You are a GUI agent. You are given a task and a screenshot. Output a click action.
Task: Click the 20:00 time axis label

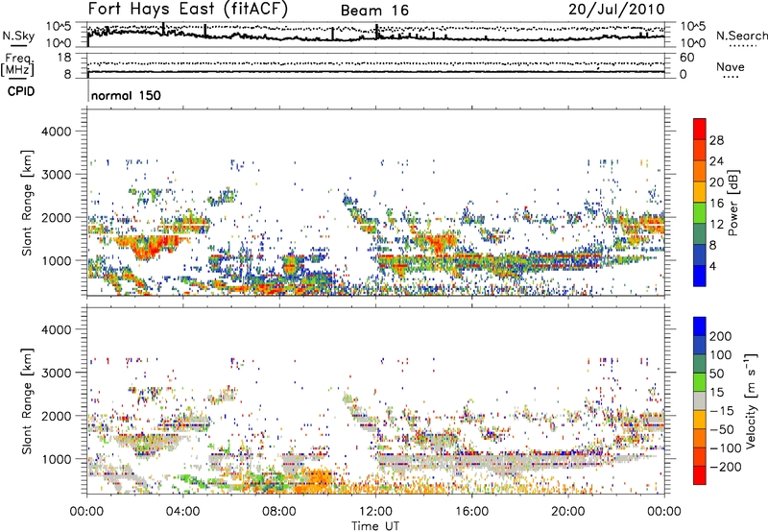(x=567, y=512)
